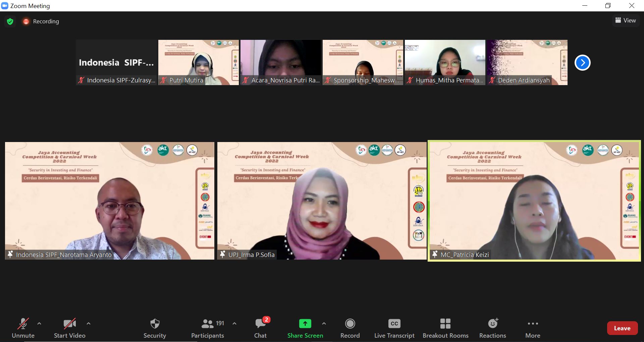
Task: Enable Live Transcript captions
Action: tap(394, 328)
